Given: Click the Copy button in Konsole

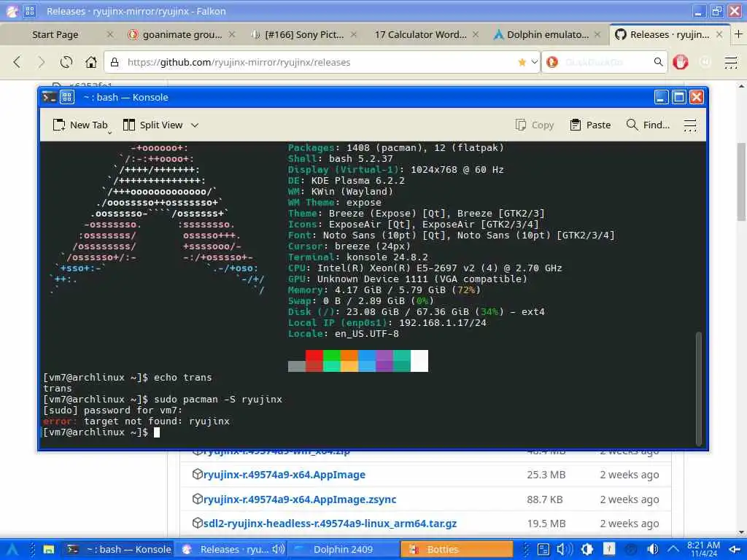Looking at the screenshot, I should [535, 125].
